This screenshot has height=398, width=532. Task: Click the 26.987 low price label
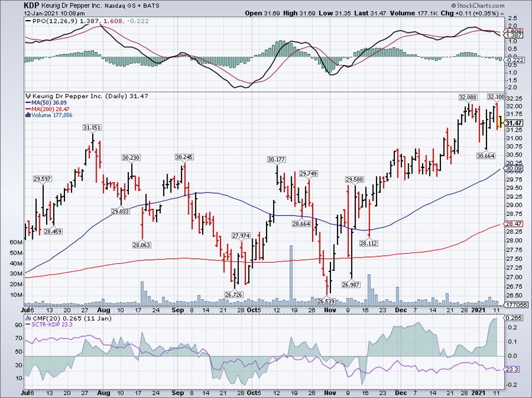click(351, 285)
